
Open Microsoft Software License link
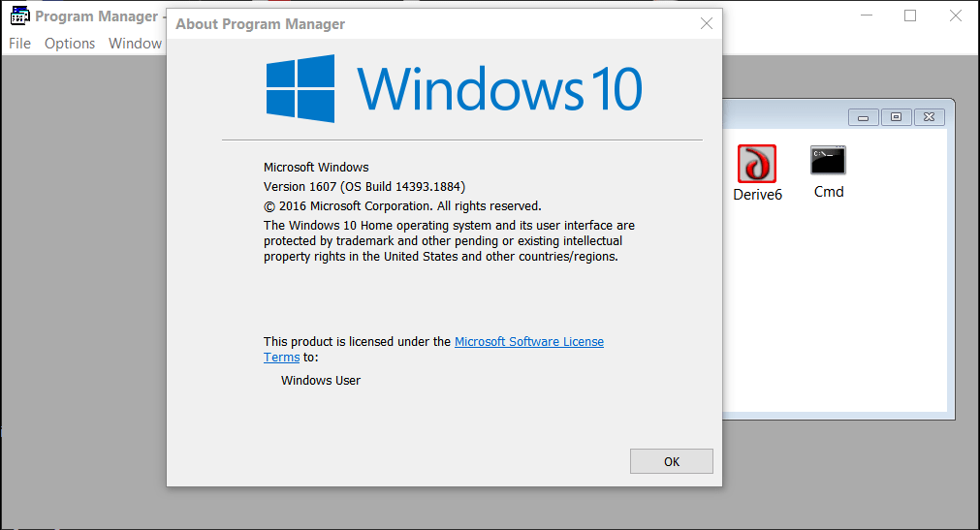pos(528,341)
